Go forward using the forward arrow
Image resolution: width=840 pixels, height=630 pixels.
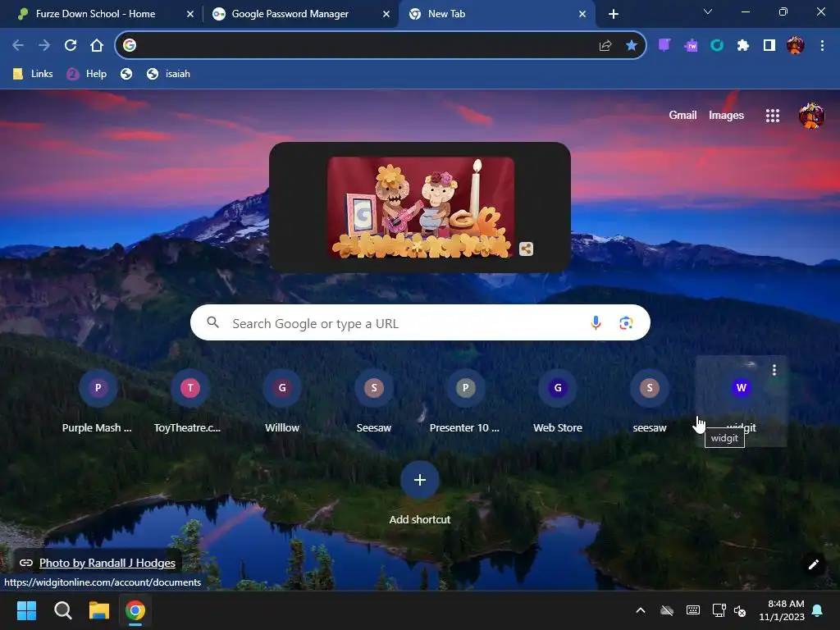click(x=44, y=46)
